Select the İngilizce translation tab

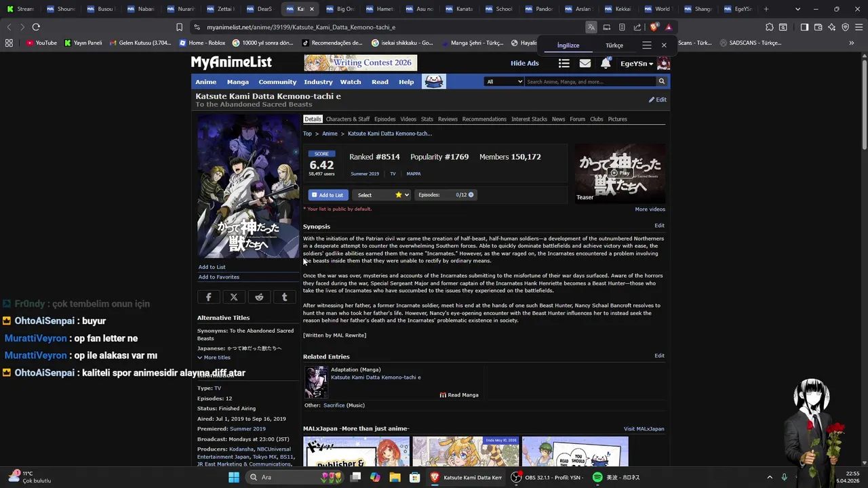[568, 45]
